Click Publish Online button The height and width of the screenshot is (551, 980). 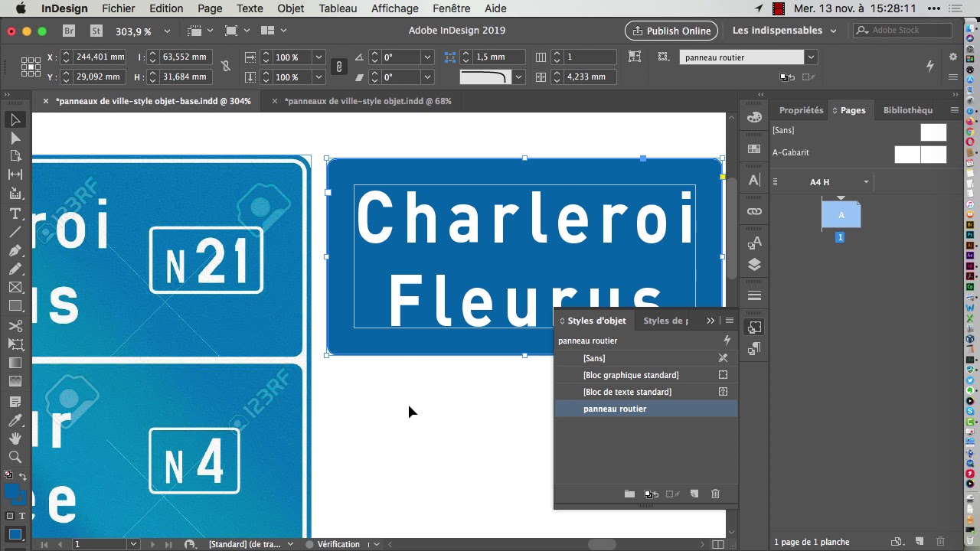pyautogui.click(x=671, y=31)
